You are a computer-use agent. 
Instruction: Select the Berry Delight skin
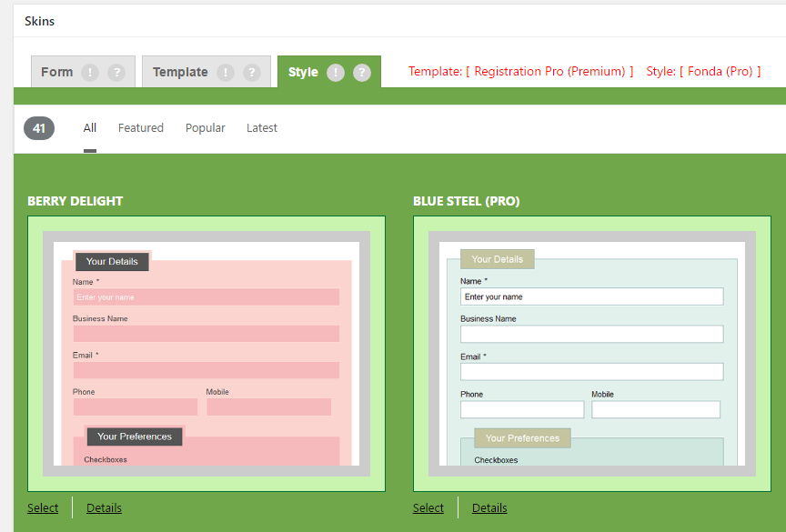point(43,507)
